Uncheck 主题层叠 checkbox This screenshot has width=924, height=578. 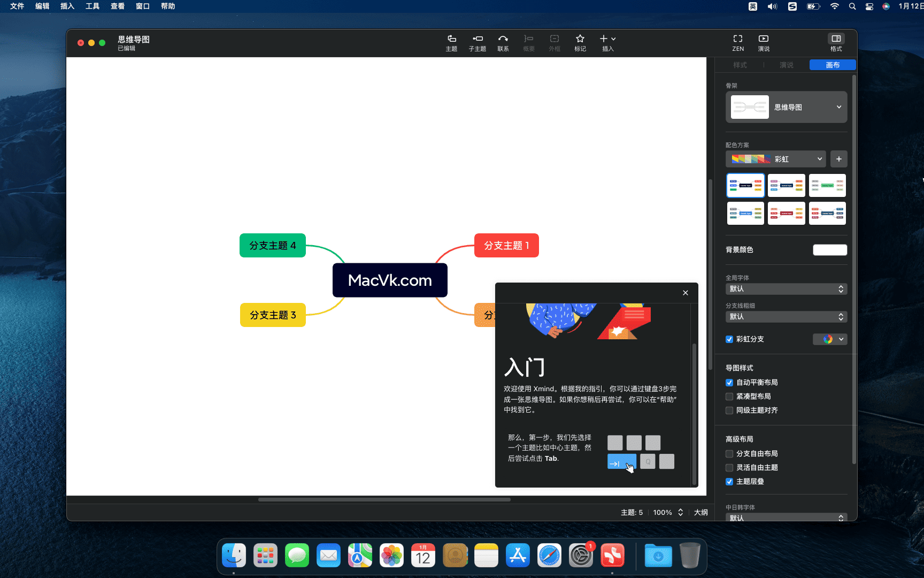729,482
